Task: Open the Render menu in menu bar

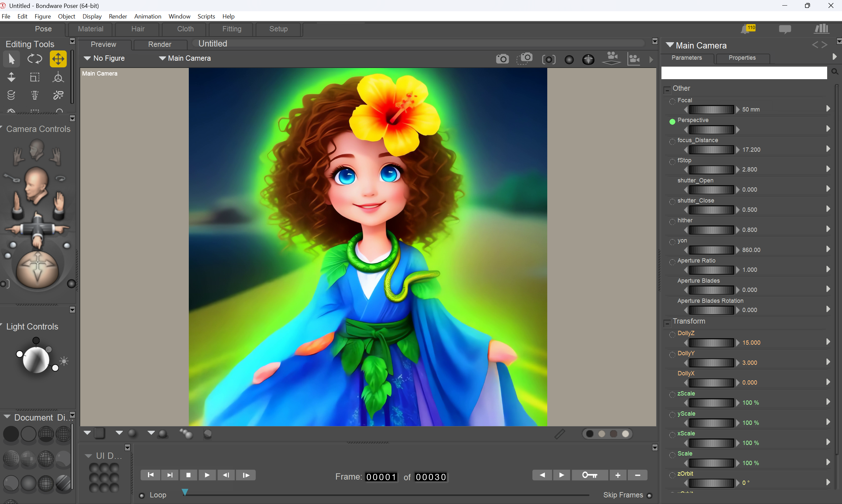Action: (x=118, y=16)
